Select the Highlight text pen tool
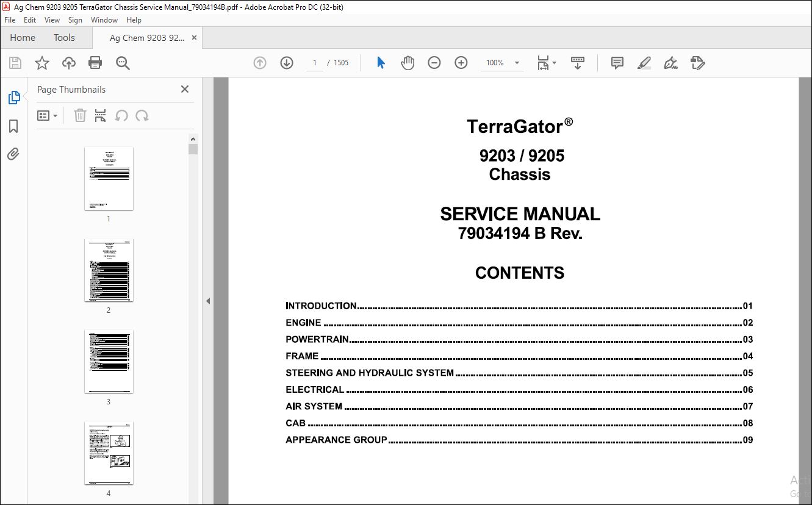 [644, 63]
